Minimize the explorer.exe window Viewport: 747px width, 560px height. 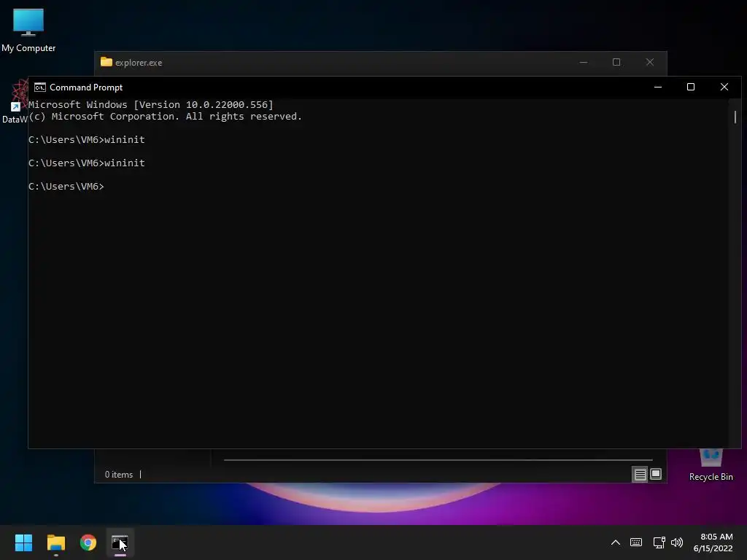[x=584, y=63]
